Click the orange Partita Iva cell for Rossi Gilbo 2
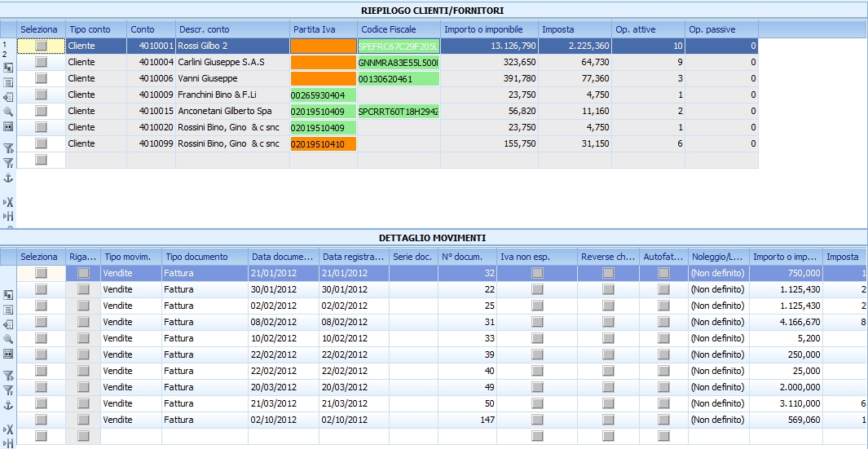Screen dimensions: 868x449 (x=323, y=46)
